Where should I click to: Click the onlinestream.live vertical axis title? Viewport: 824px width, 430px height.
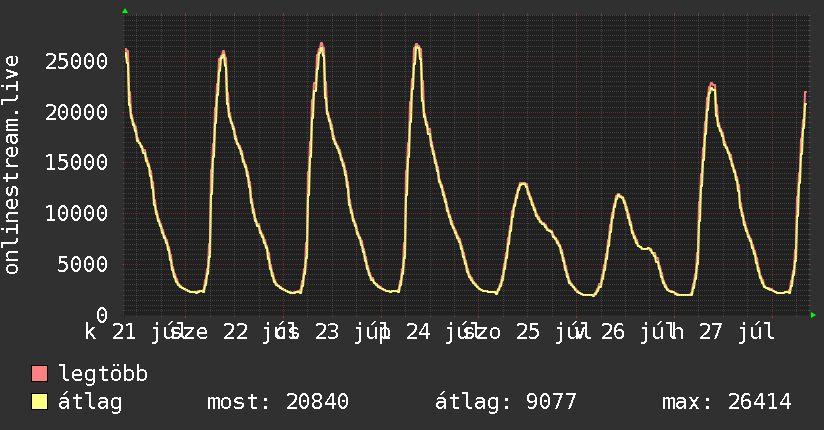12,165
